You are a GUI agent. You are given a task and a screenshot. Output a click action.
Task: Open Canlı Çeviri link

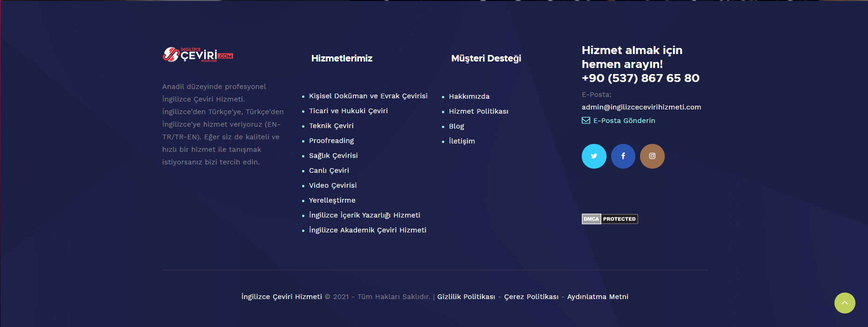[x=329, y=170]
